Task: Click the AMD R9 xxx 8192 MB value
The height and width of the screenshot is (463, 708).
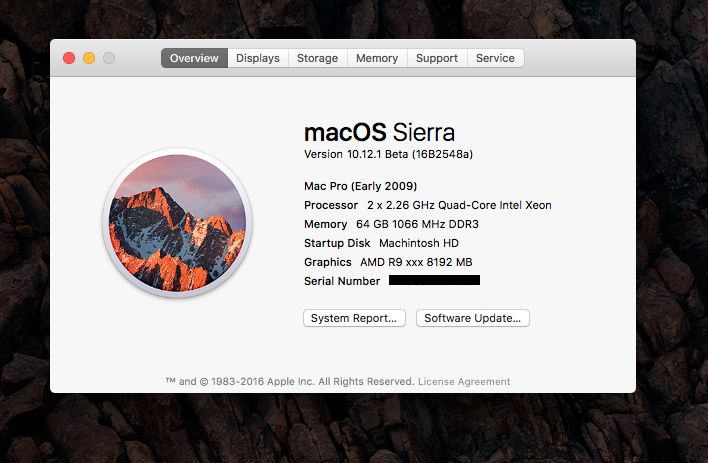Action: (416, 262)
